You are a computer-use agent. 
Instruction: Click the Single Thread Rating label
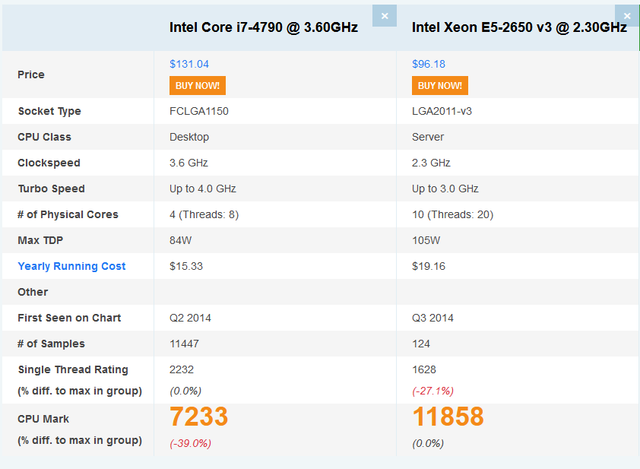[73, 369]
